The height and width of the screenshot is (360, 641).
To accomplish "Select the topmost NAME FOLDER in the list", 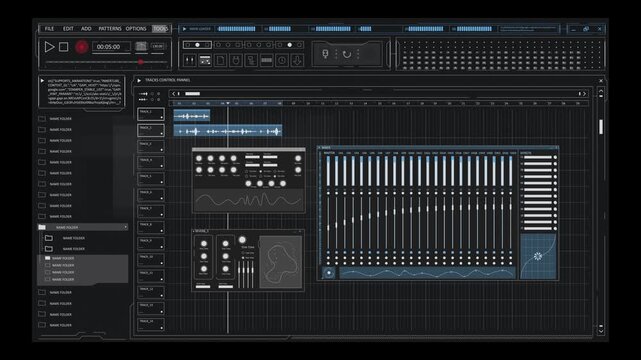I will click(x=61, y=119).
